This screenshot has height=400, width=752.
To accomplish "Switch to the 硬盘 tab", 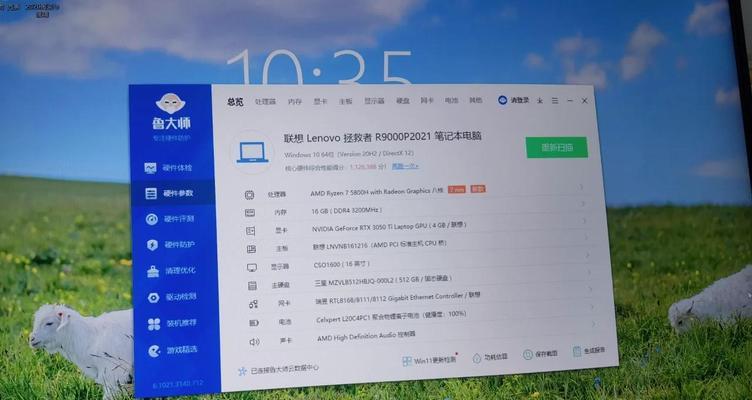I will click(403, 101).
